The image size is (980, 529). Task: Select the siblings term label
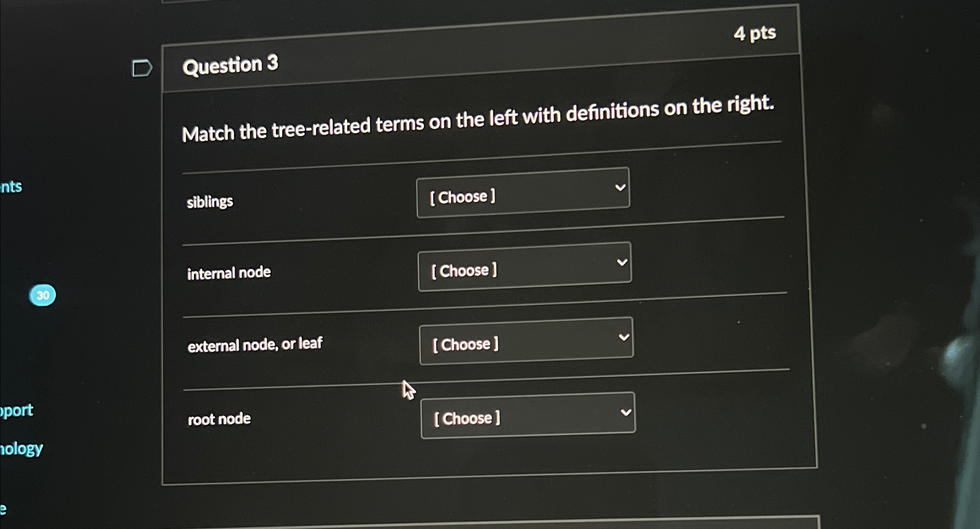210,202
